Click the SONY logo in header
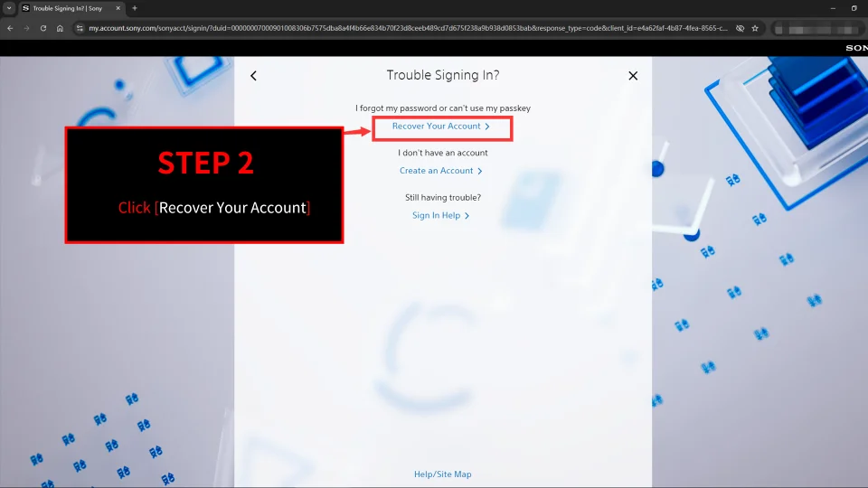 855,48
